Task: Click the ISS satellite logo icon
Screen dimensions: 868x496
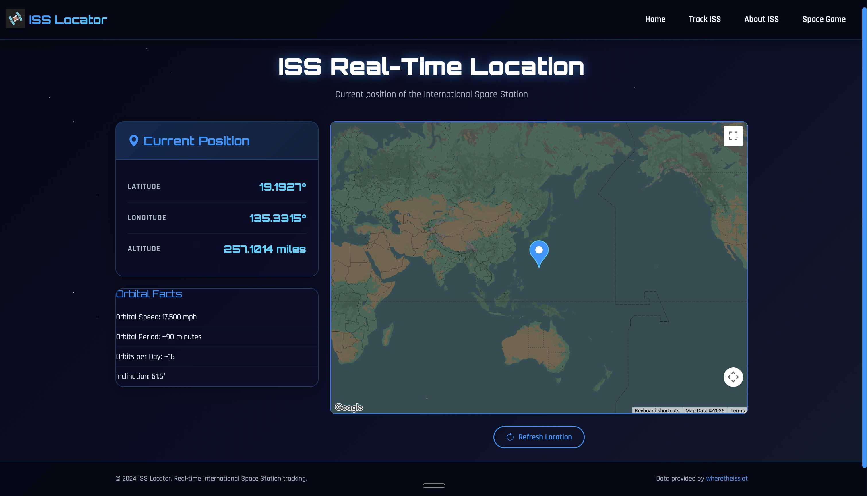Action: (15, 18)
